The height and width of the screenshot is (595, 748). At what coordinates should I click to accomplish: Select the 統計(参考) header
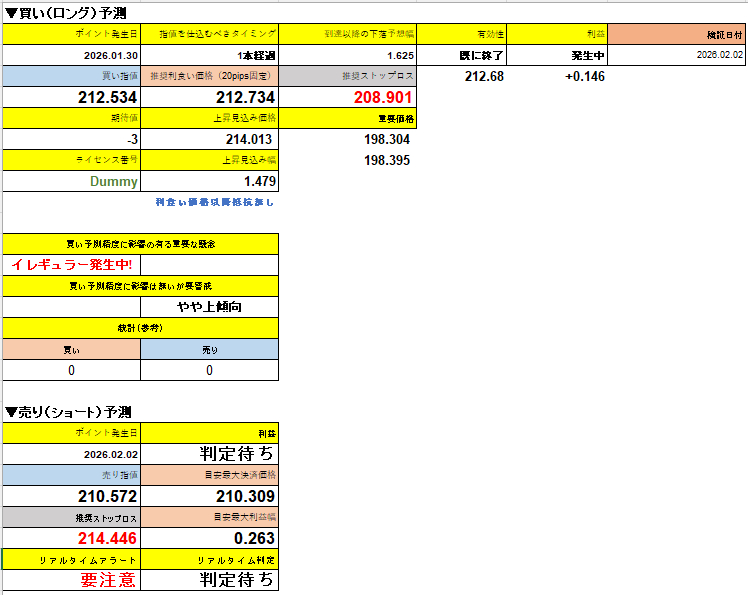click(140, 328)
